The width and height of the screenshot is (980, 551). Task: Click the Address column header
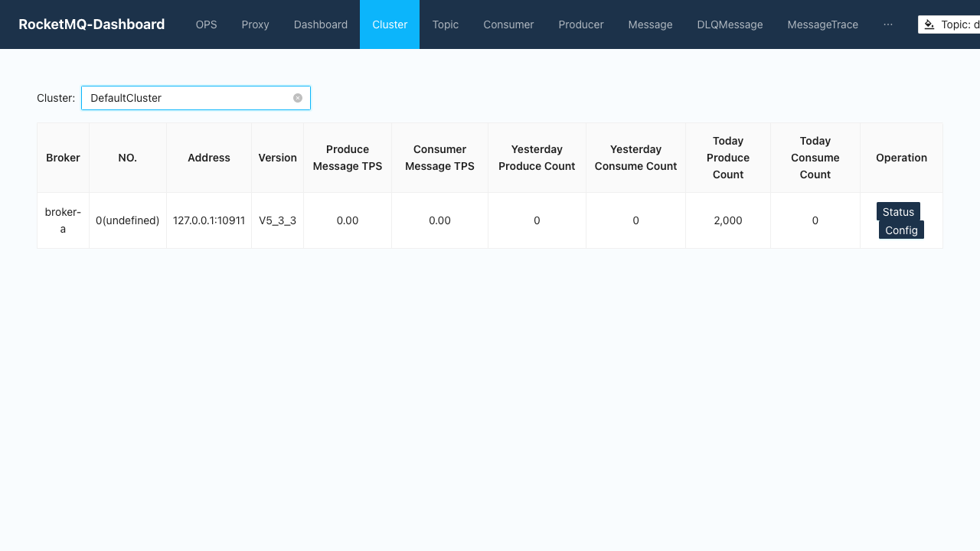(x=209, y=158)
